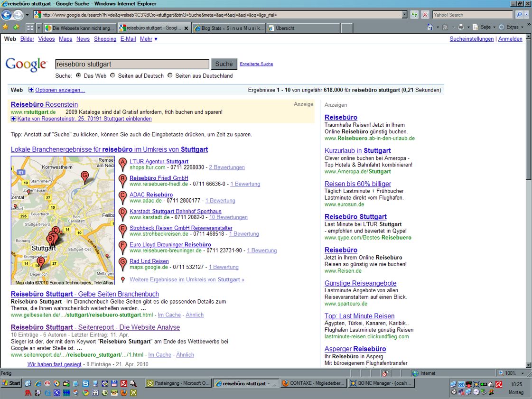Viewport: 532px width, 399px height.
Task: Click the IE Back navigation button
Action: [7, 15]
